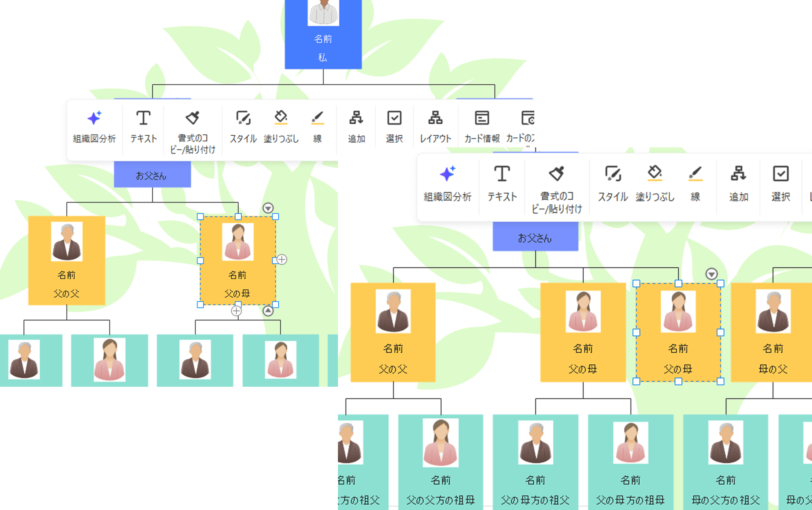Click down-arrow circle above selected right 父の母 card
Image resolution: width=812 pixels, height=510 pixels.
[x=712, y=274]
